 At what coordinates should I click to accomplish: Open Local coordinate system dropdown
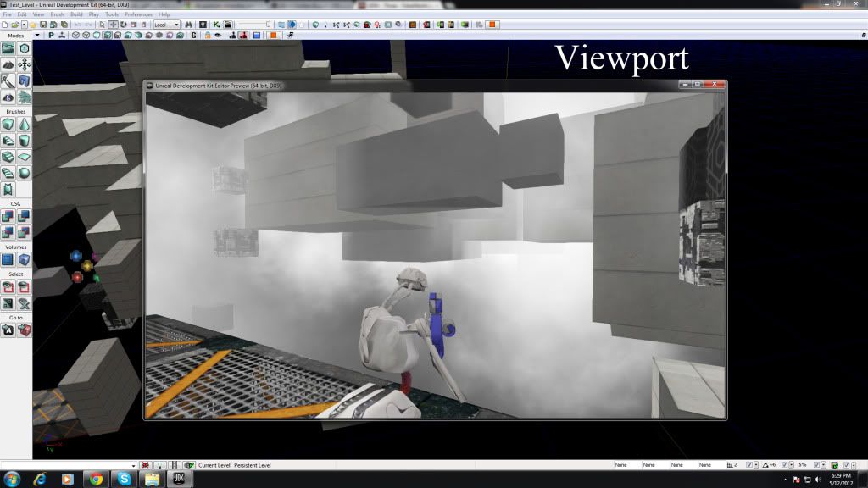tap(167, 25)
